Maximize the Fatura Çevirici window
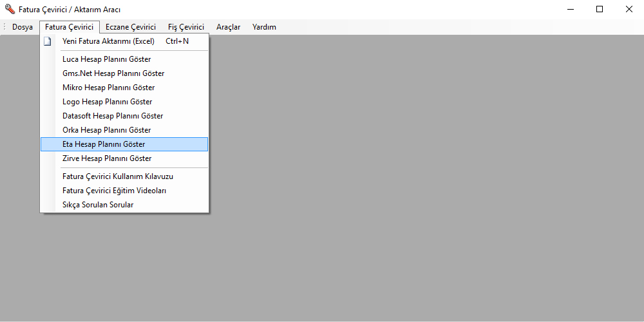This screenshot has width=644, height=322. [x=600, y=9]
